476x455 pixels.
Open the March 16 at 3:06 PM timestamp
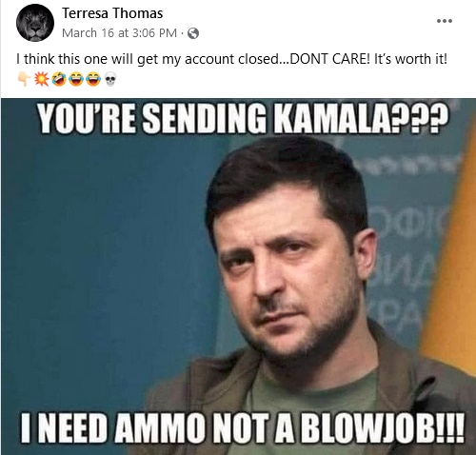[x=119, y=33]
